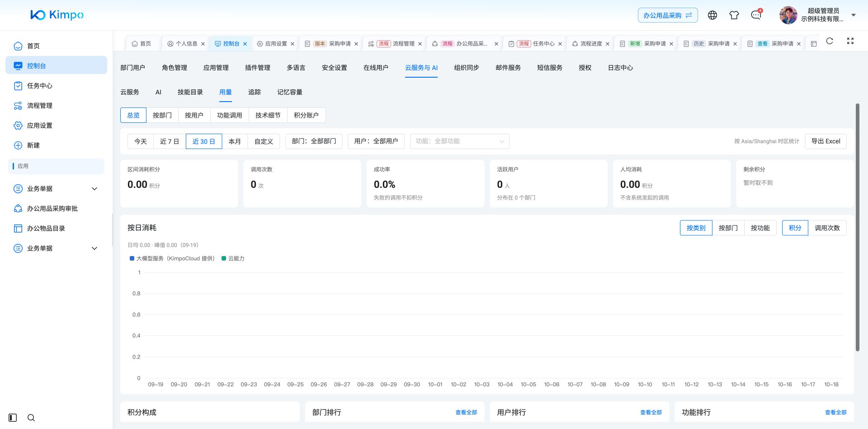Image resolution: width=868 pixels, height=429 pixels.
Task: Expand the first 业务单据 sidebar group
Action: pos(56,189)
